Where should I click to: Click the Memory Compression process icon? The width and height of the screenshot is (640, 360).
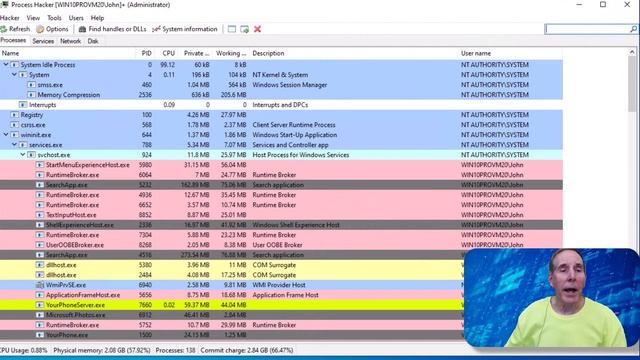(31, 95)
